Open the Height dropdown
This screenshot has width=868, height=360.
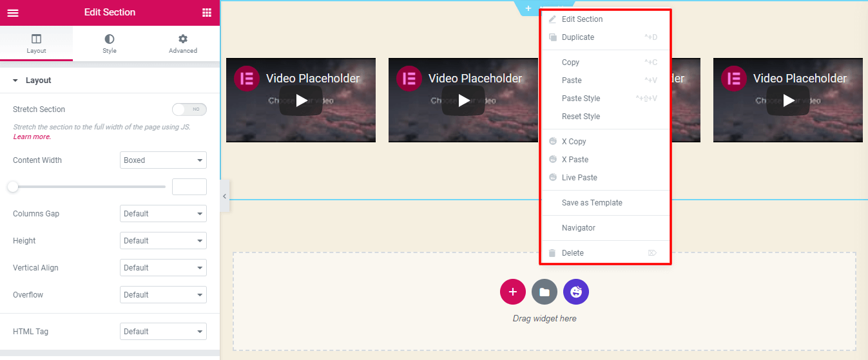click(163, 241)
